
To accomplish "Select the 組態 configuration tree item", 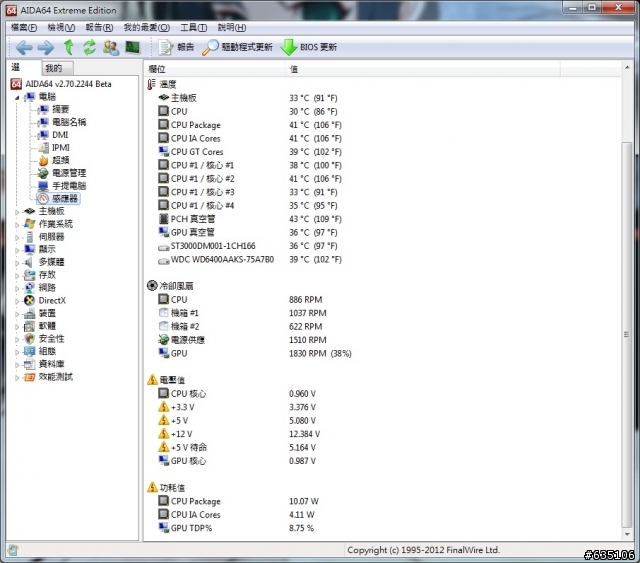I will coord(47,351).
